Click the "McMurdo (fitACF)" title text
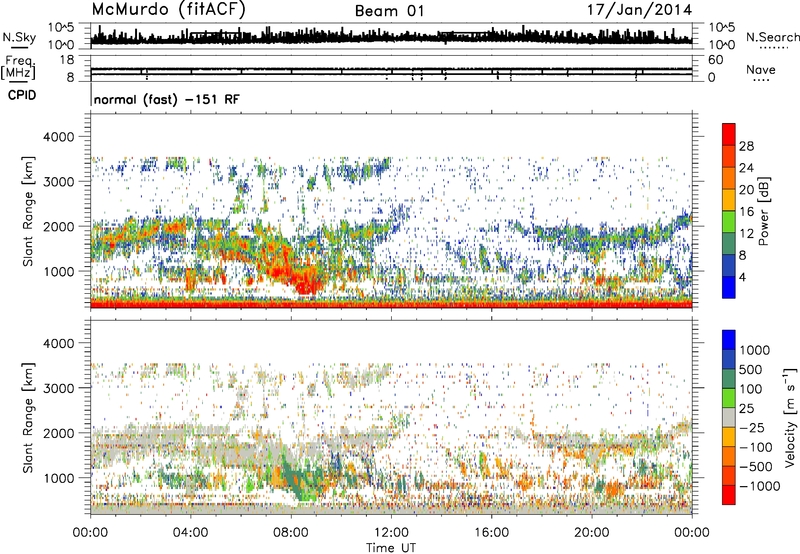The width and height of the screenshot is (800, 554). coord(168,10)
